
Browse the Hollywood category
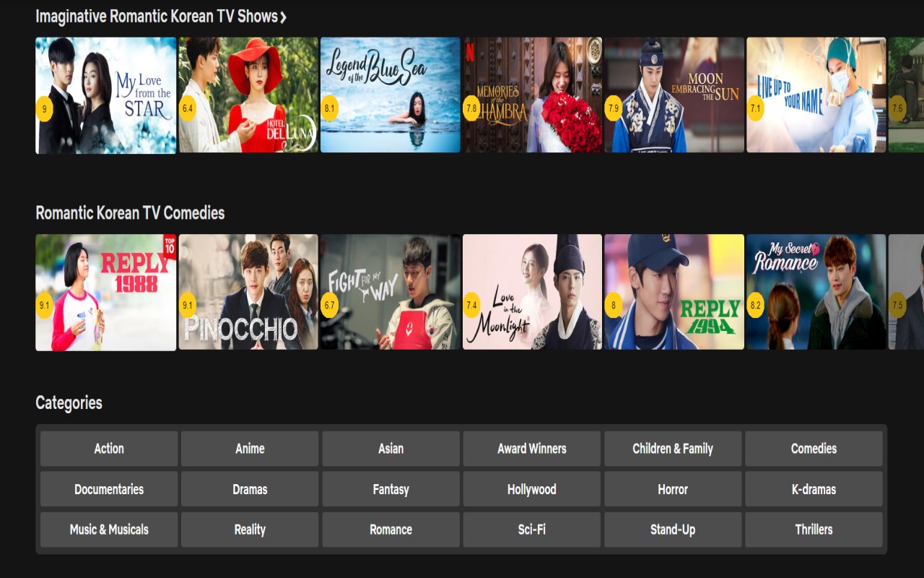pos(532,489)
